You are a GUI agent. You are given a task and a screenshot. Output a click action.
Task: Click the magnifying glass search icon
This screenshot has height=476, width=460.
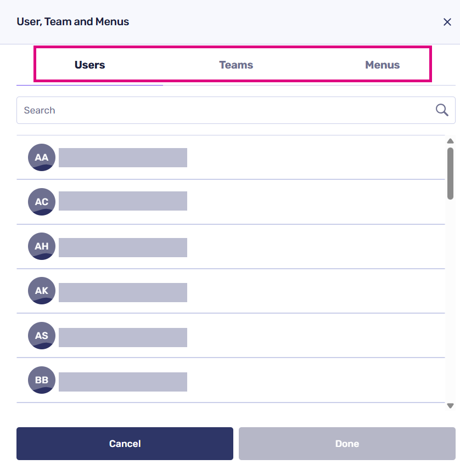point(442,110)
